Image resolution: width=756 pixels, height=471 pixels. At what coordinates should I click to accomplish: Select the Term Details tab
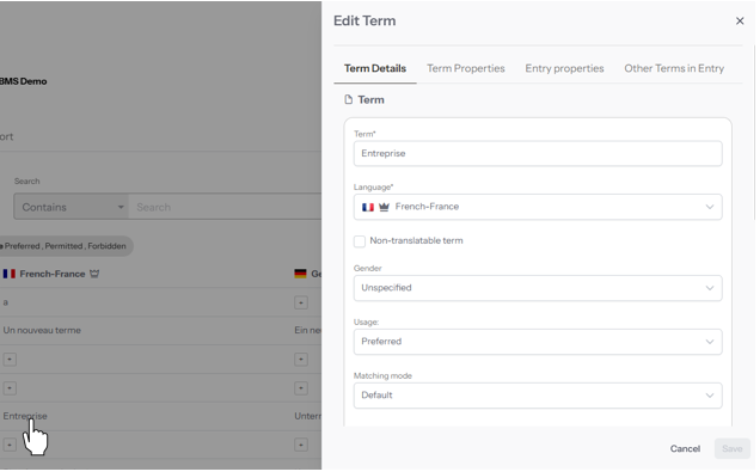pyautogui.click(x=375, y=68)
